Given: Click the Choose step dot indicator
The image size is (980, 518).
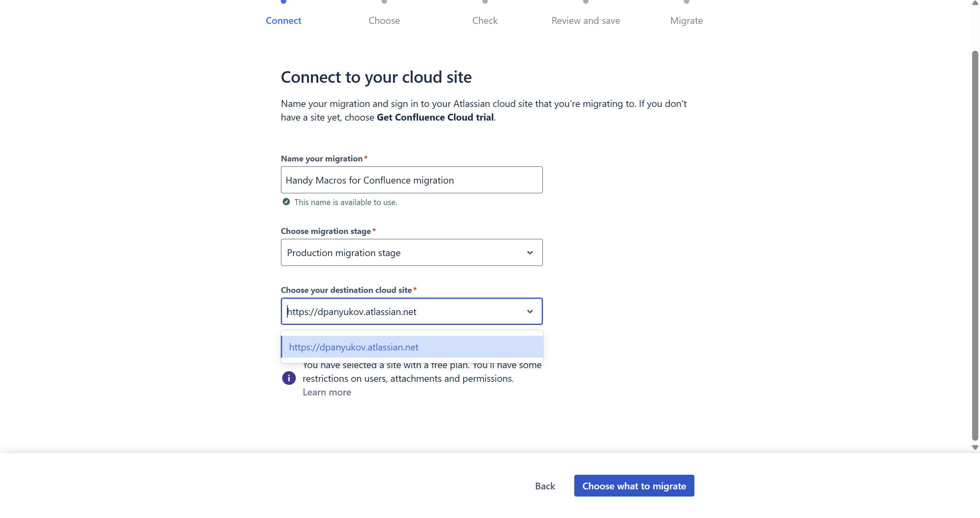Looking at the screenshot, I should coord(384,1).
